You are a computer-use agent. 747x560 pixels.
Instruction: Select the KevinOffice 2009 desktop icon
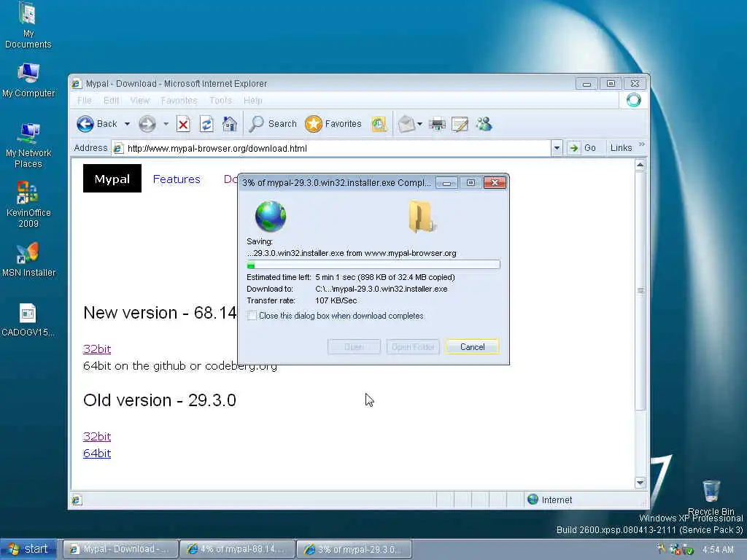click(28, 205)
